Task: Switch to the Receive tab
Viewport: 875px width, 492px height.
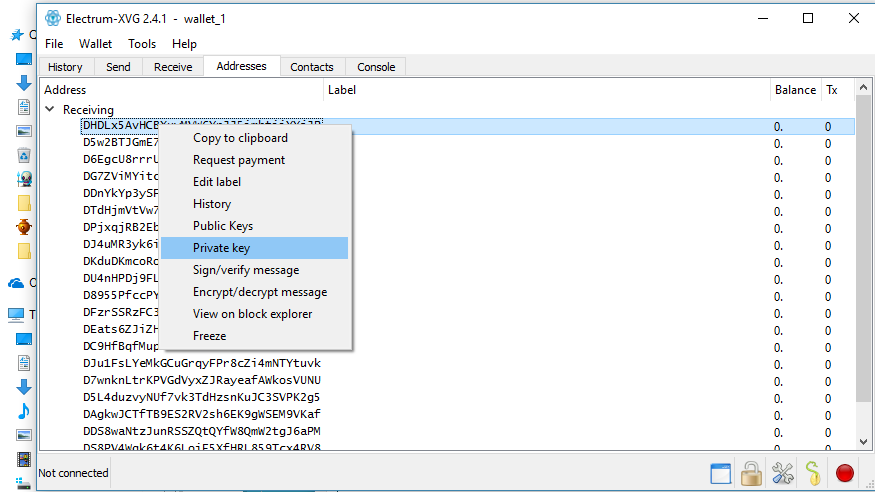Action: 173,67
